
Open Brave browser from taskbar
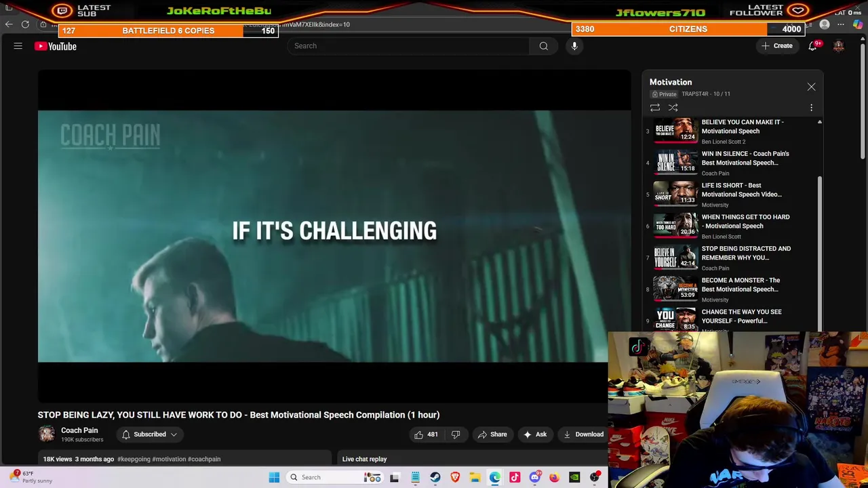(455, 477)
